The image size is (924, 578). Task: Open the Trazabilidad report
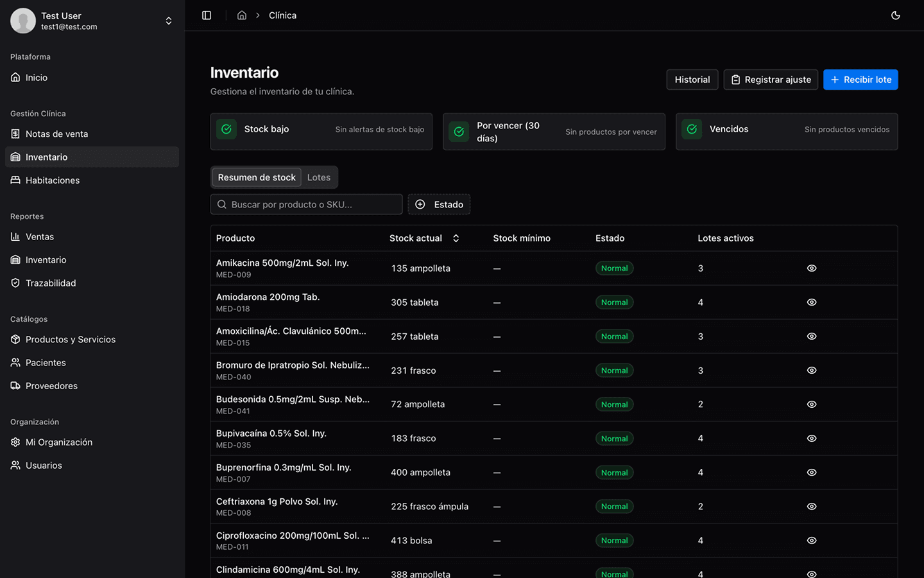[51, 283]
